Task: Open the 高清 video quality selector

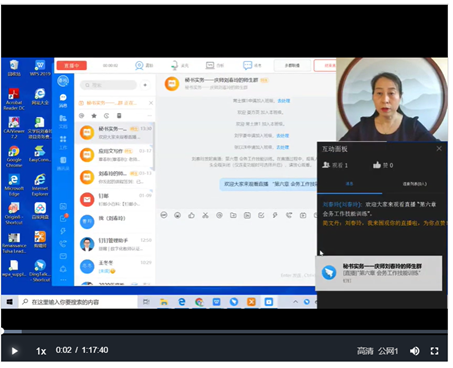Action: (x=365, y=351)
